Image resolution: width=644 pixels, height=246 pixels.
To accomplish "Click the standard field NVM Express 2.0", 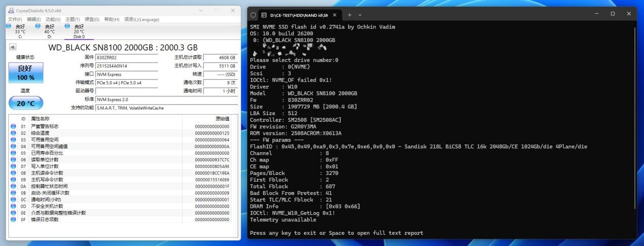I will (166, 99).
